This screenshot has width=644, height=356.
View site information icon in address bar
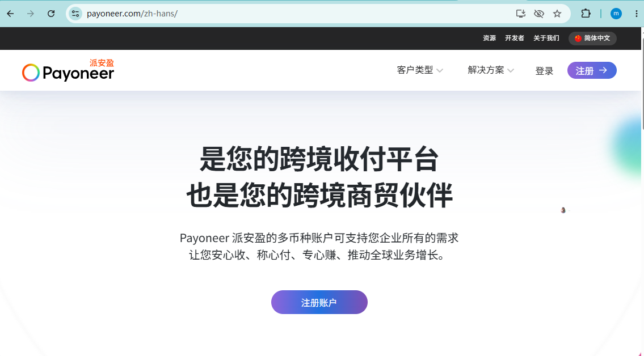click(x=75, y=14)
